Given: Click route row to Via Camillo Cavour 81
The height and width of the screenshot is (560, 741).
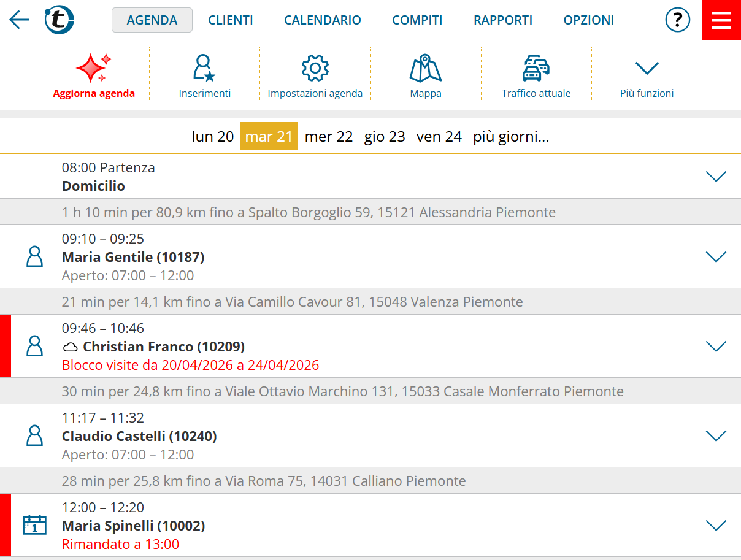Looking at the screenshot, I should tap(370, 302).
